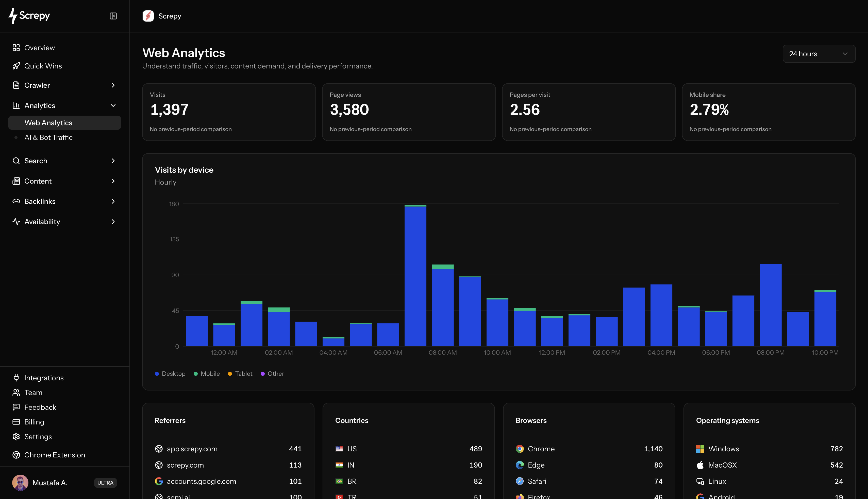Collapse sidebar using panel toggle icon
Image resolution: width=868 pixels, height=499 pixels.
tap(113, 16)
